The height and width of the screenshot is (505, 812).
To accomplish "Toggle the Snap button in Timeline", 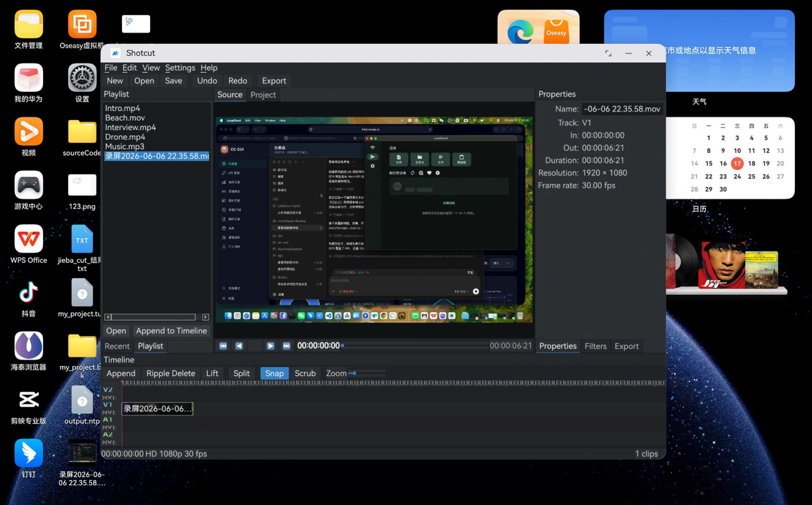I will tap(274, 373).
